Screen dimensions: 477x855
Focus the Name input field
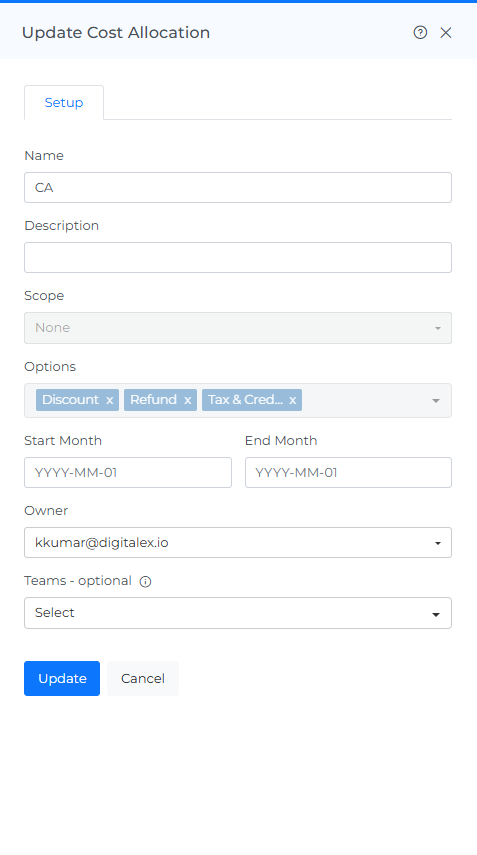point(238,188)
